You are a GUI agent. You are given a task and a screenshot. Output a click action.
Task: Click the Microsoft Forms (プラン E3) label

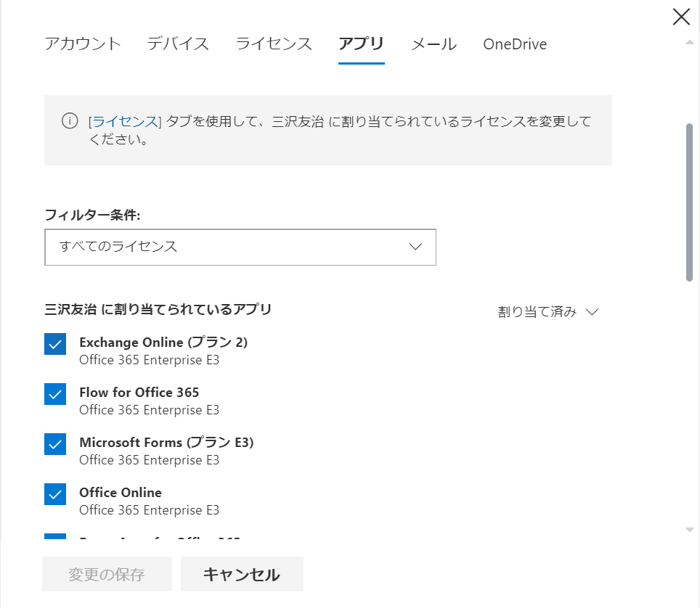(x=166, y=443)
